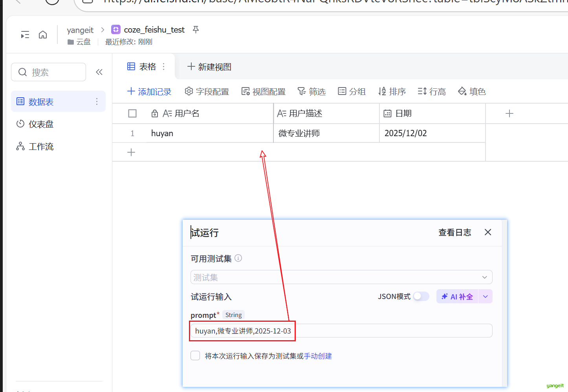This screenshot has height=392, width=568.
Task: Expand the 测试集 dropdown
Action: (x=484, y=277)
